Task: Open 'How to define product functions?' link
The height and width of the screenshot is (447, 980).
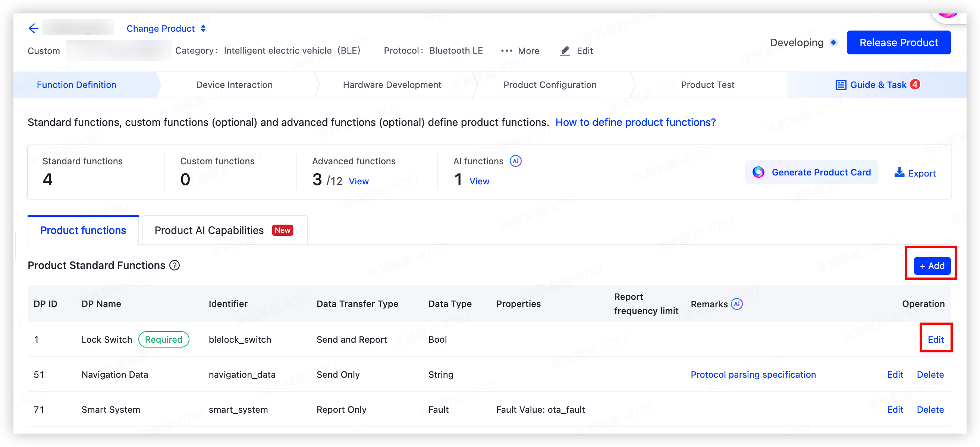Action: (x=635, y=123)
